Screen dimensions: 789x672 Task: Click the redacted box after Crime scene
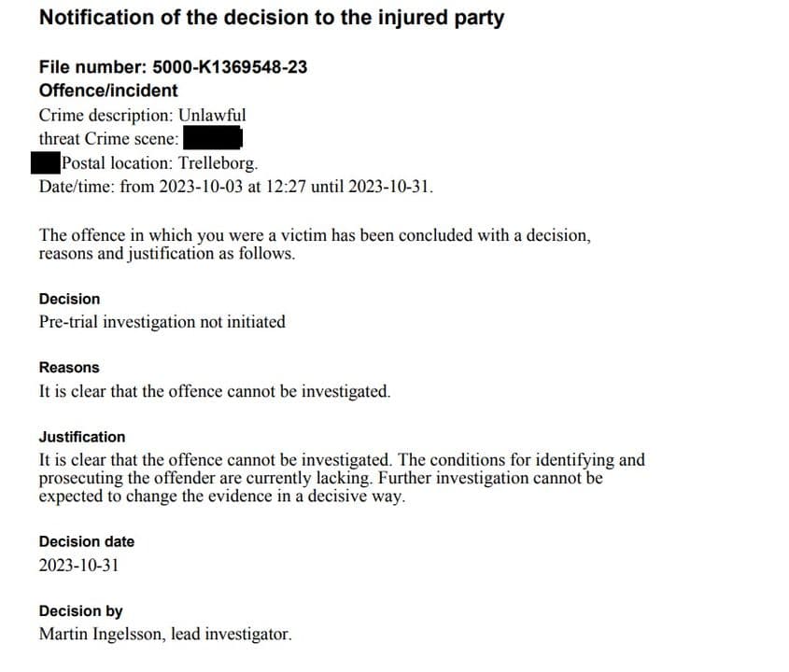point(213,138)
